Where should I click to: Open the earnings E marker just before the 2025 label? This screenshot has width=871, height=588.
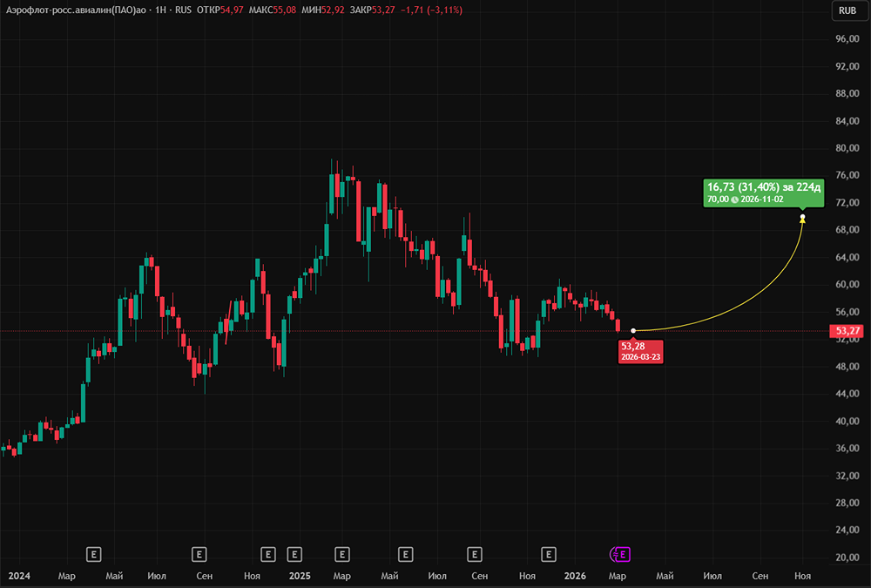point(294,554)
